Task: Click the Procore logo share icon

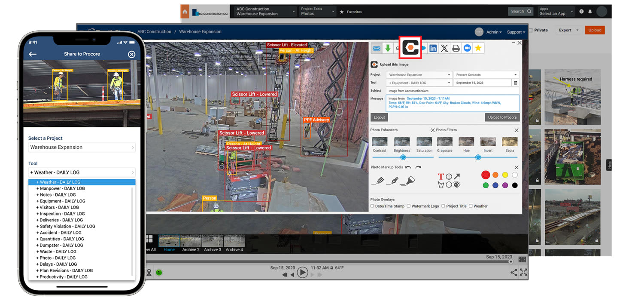Action: 410,47
